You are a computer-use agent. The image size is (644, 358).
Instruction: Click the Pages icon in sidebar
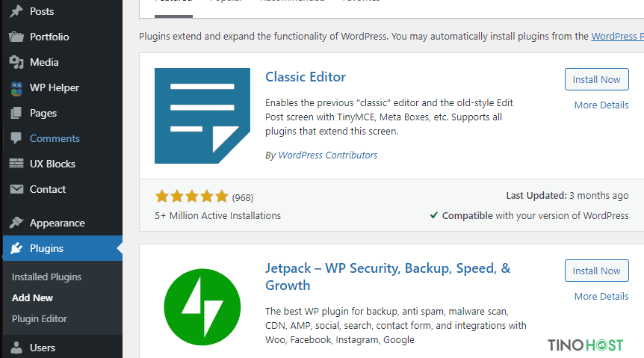coord(16,113)
